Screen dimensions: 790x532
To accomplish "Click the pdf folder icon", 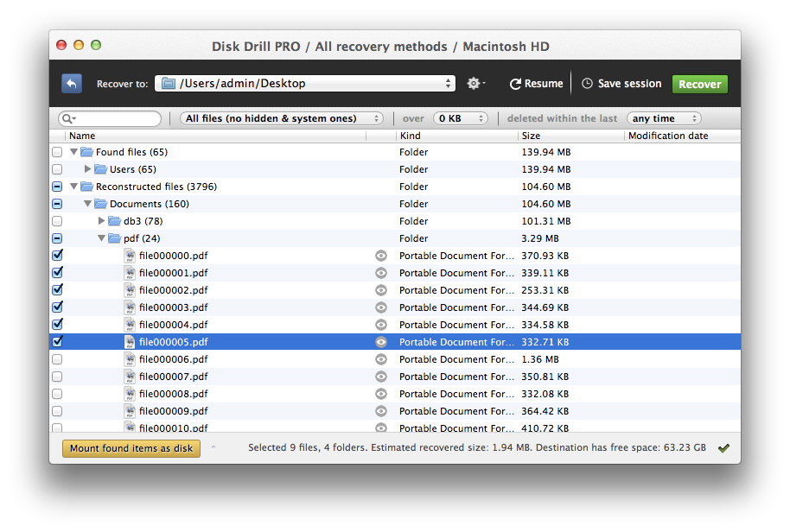I will tap(115, 238).
